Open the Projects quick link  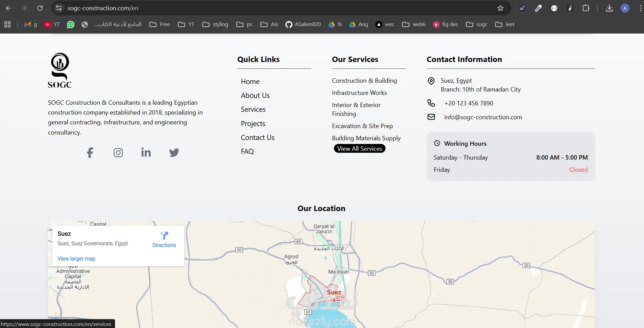[x=253, y=124]
